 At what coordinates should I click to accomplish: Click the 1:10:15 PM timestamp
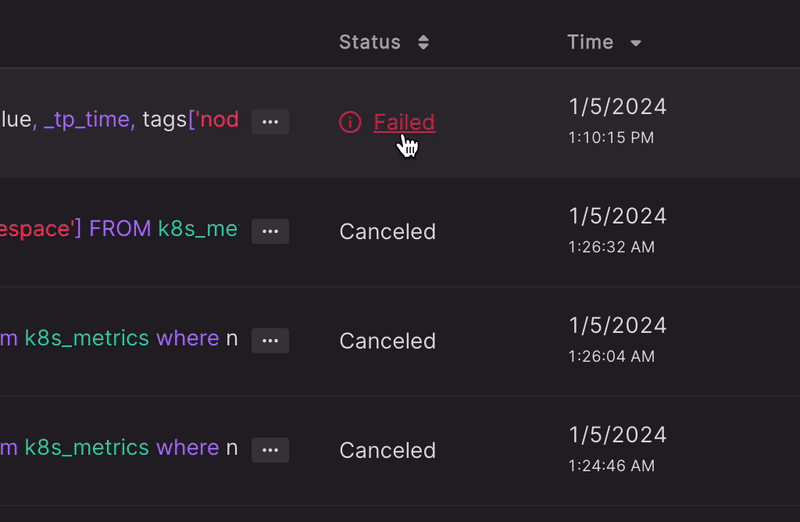(x=611, y=138)
